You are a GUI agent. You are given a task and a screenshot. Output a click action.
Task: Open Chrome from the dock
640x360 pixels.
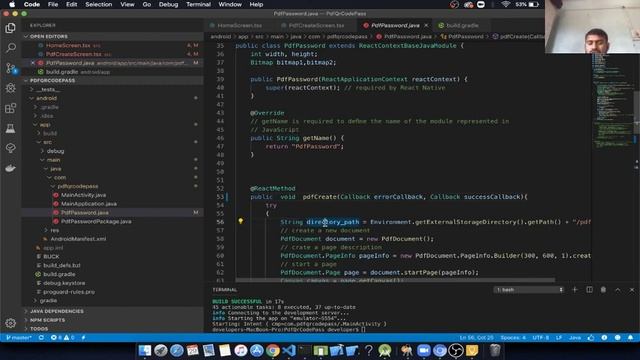pyautogui.click(x=273, y=350)
